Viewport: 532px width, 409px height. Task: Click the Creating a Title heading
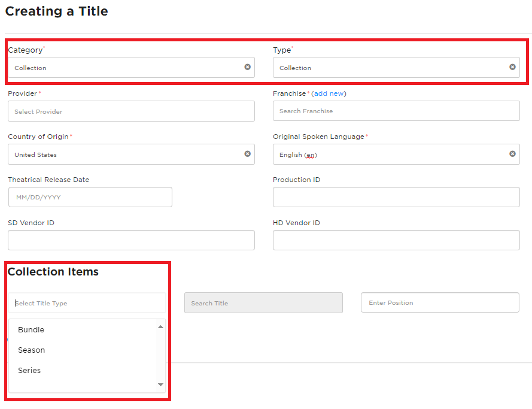coord(57,11)
